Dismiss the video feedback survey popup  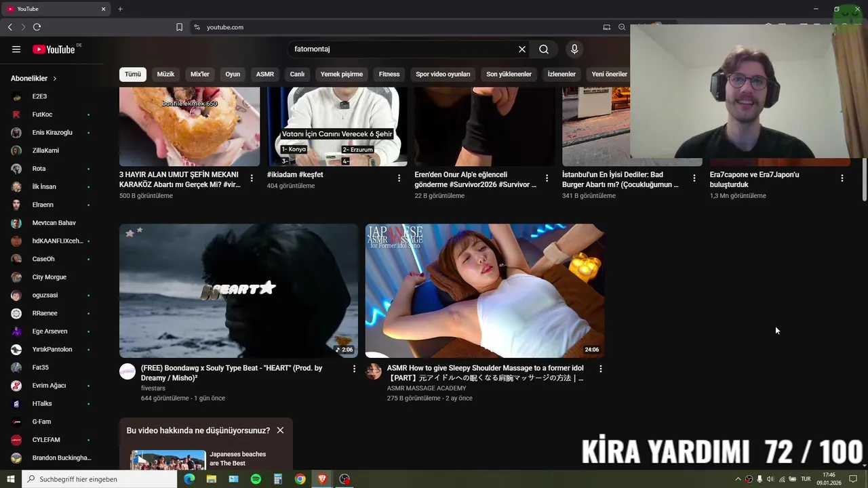tap(280, 430)
